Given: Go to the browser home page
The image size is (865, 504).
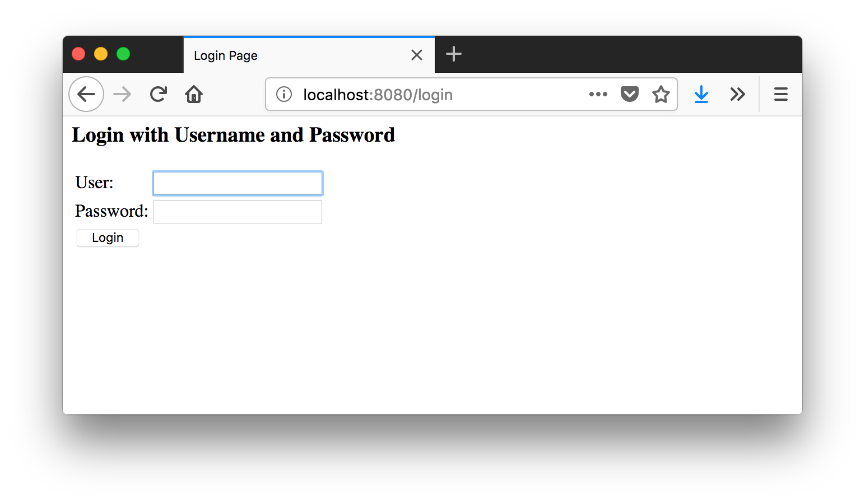Looking at the screenshot, I should [194, 94].
